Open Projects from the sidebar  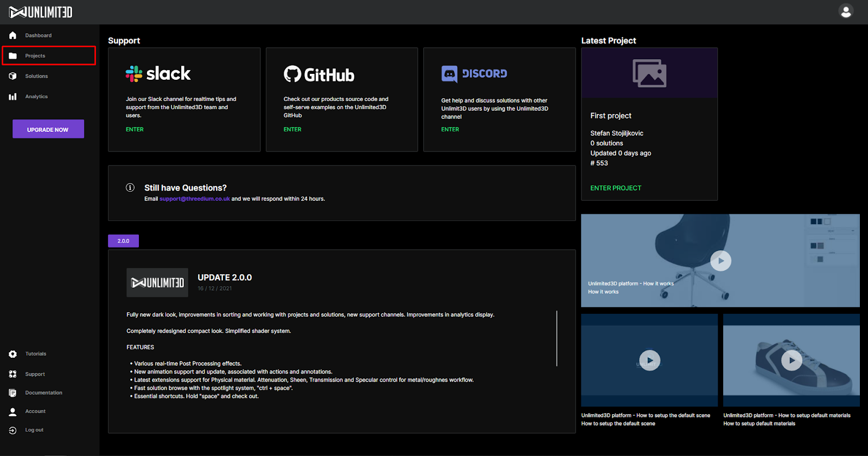pyautogui.click(x=35, y=56)
